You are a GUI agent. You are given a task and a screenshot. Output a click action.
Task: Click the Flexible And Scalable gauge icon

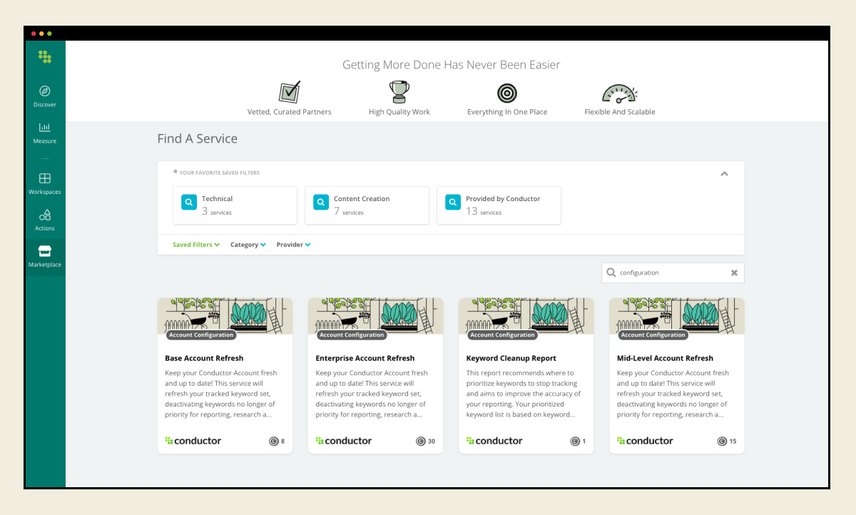tap(620, 93)
